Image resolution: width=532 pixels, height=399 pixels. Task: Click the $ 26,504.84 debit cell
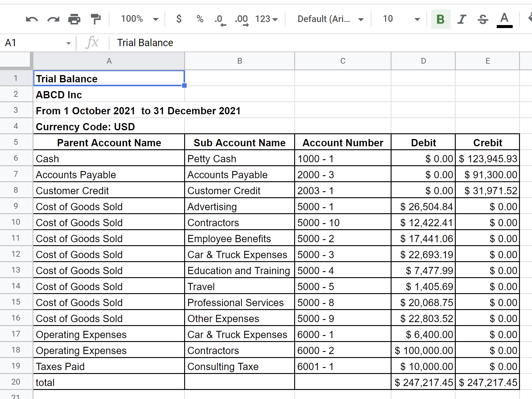(x=423, y=207)
